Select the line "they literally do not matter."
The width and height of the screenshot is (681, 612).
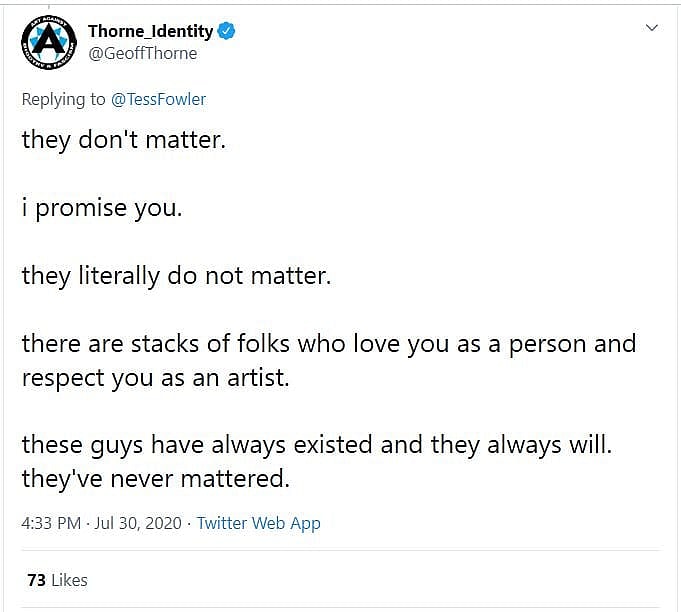tap(176, 275)
